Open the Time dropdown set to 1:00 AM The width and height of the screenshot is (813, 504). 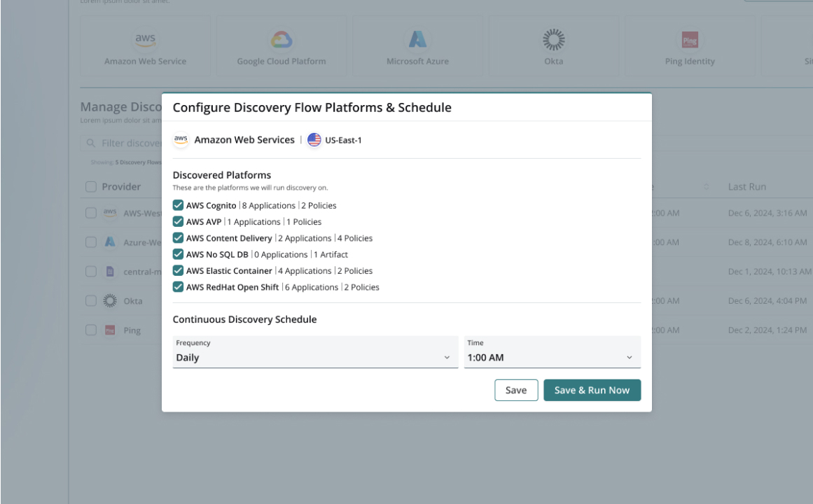pos(553,352)
